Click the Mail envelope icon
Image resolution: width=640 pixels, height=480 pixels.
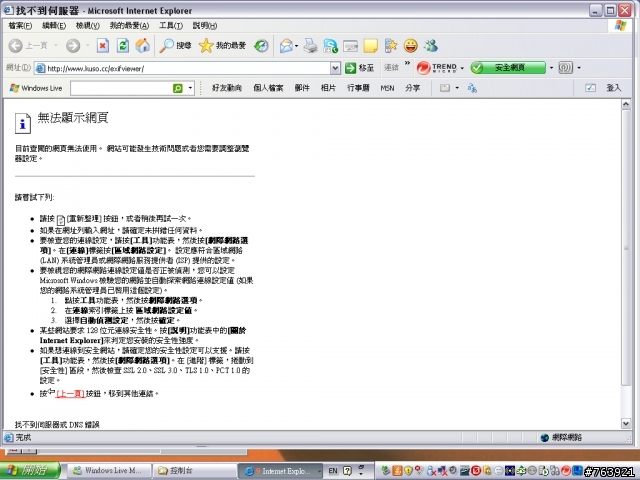click(287, 45)
